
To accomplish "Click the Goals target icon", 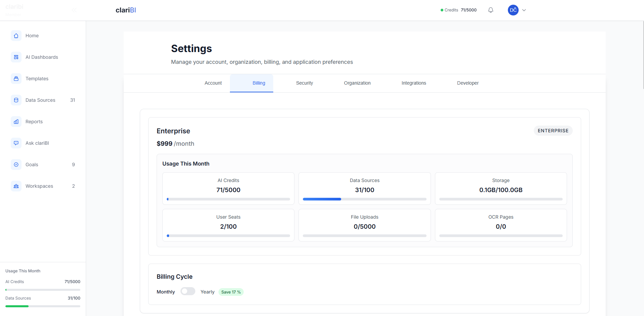I will click(x=16, y=165).
